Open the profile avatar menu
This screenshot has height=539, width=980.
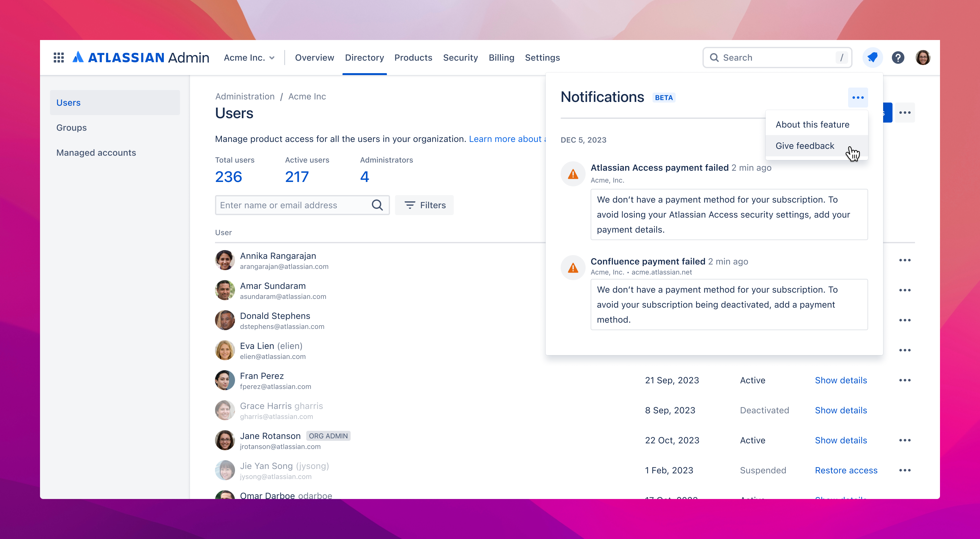(922, 58)
